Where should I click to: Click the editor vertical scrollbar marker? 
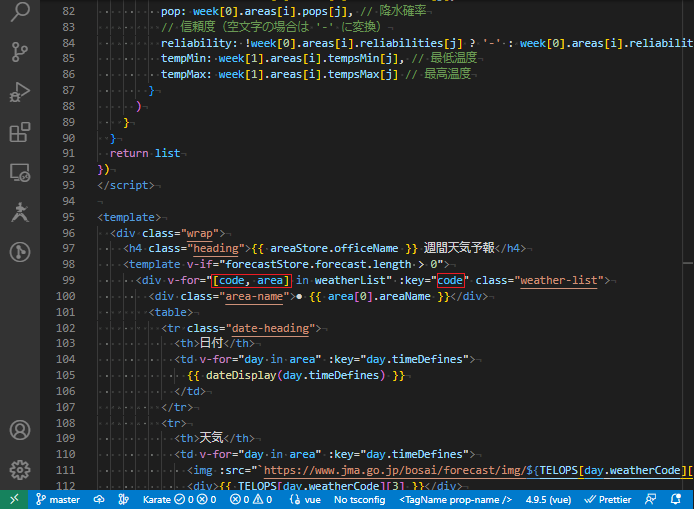688,264
